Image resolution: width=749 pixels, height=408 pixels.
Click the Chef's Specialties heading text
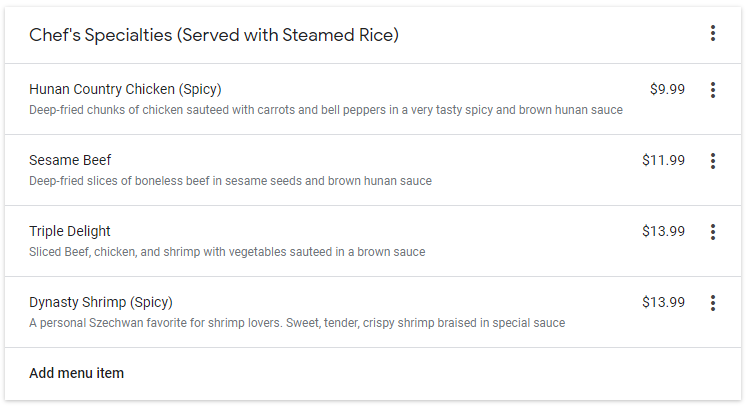pyautogui.click(x=100, y=35)
